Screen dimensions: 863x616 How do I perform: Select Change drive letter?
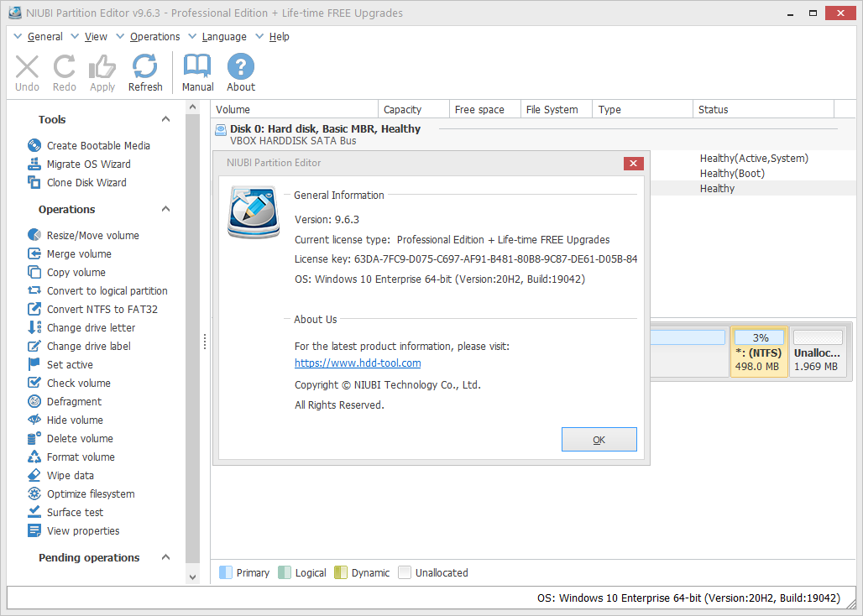click(81, 328)
